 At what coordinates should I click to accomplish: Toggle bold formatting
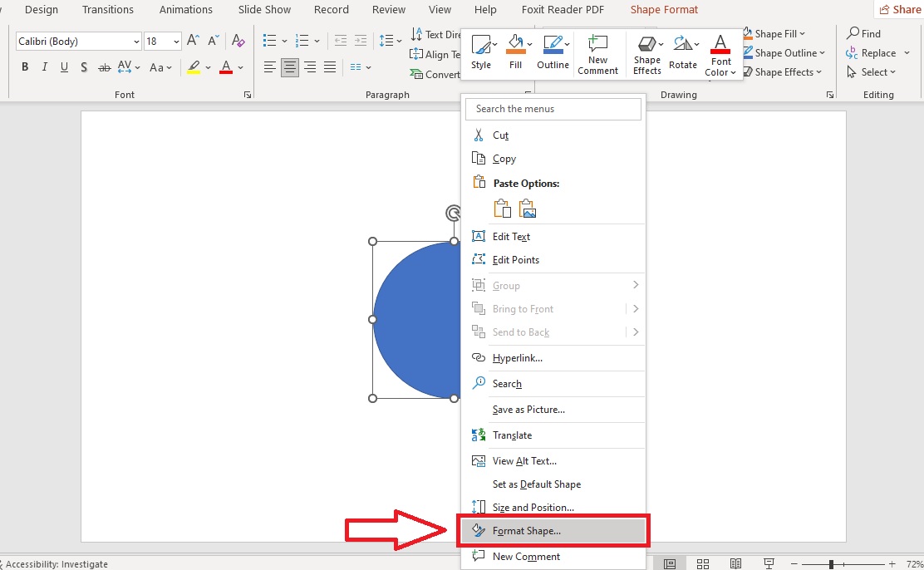pyautogui.click(x=24, y=66)
